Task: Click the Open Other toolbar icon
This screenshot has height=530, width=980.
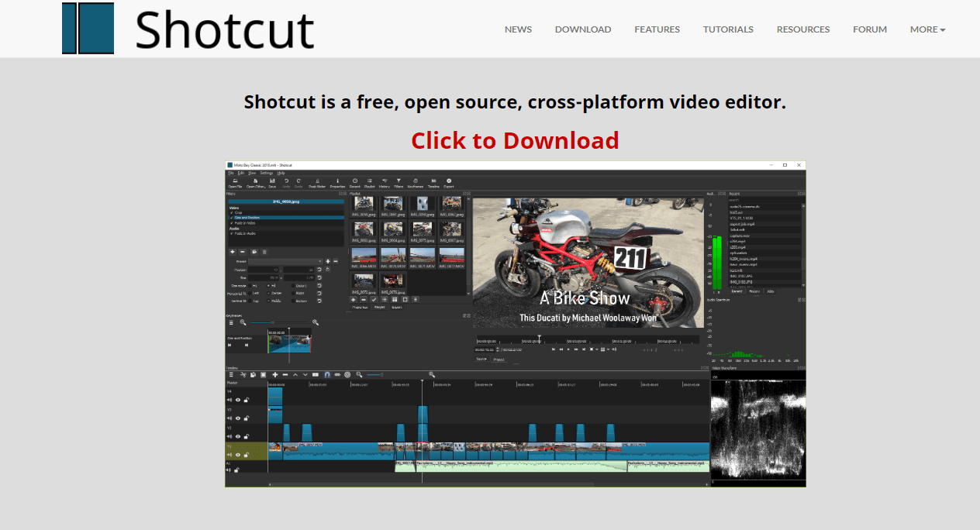Action: tap(255, 184)
